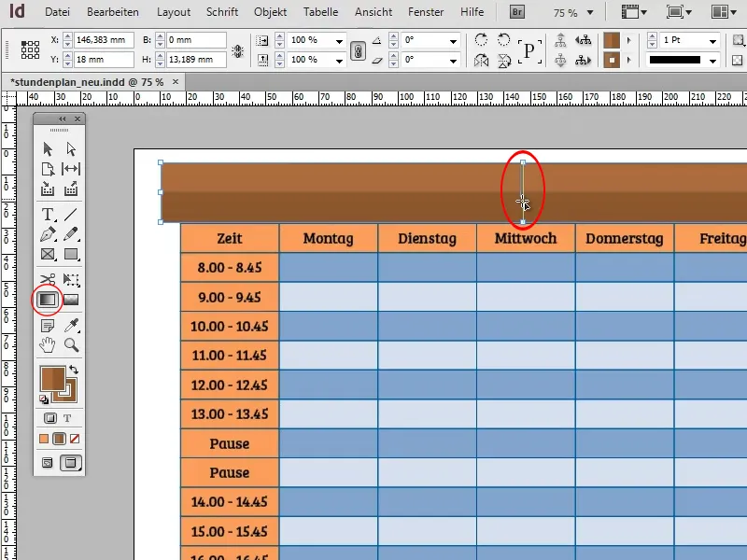The width and height of the screenshot is (747, 560).
Task: Open Adobe Bridge via Br button
Action: pyautogui.click(x=517, y=12)
